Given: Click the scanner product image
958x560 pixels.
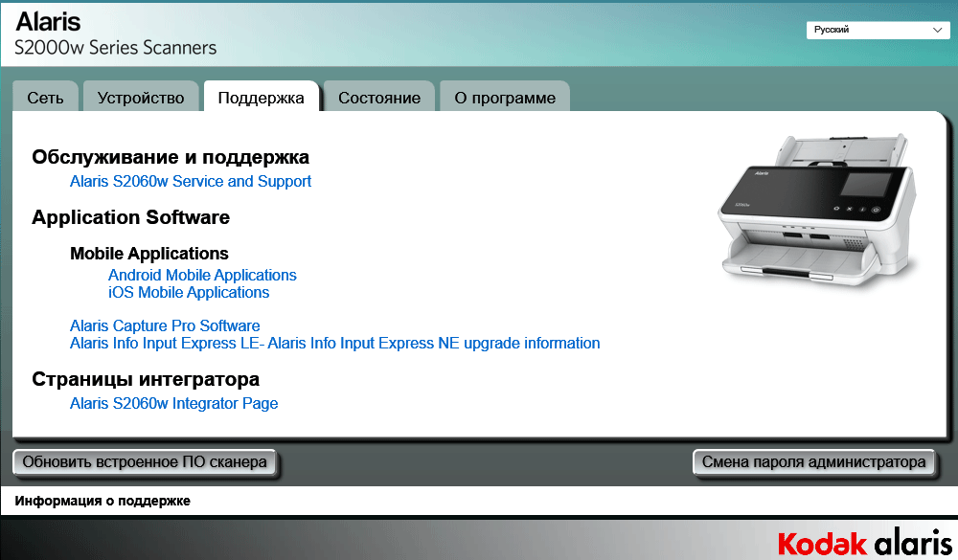Looking at the screenshot, I should (x=817, y=211).
